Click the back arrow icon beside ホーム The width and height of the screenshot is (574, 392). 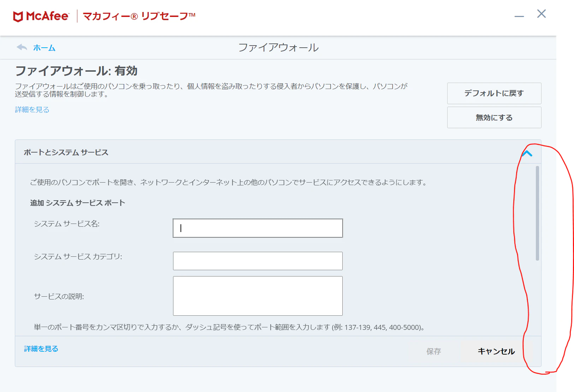(22, 47)
